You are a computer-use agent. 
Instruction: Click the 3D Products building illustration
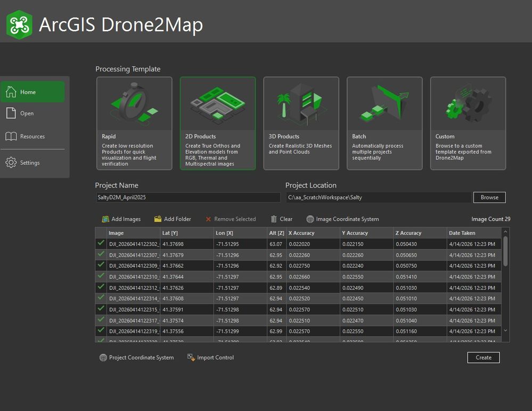pyautogui.click(x=301, y=103)
